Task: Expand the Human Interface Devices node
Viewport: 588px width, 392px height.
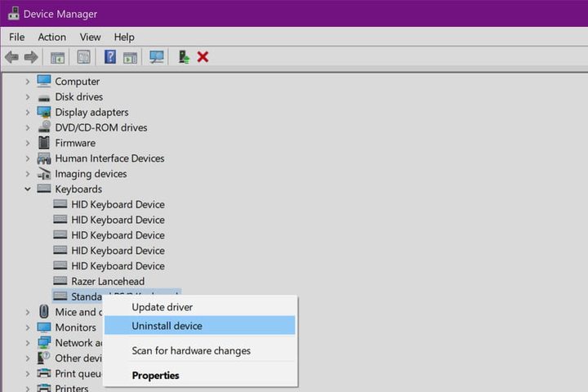Action: click(27, 158)
